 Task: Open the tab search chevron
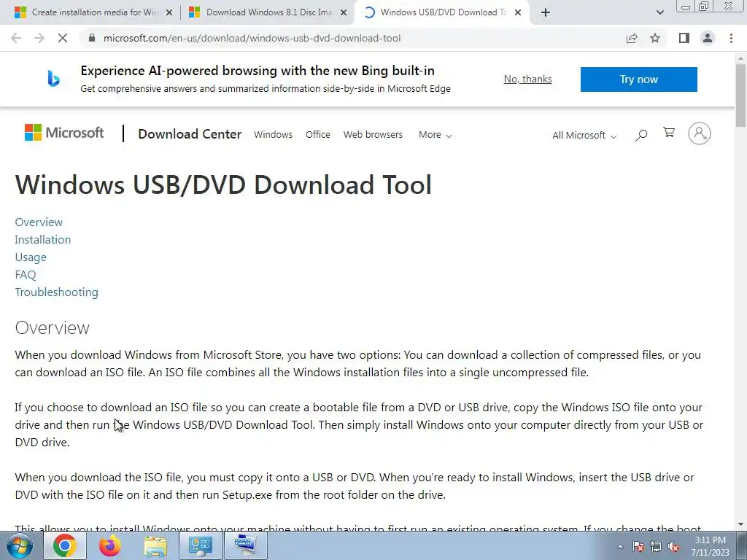coord(659,12)
